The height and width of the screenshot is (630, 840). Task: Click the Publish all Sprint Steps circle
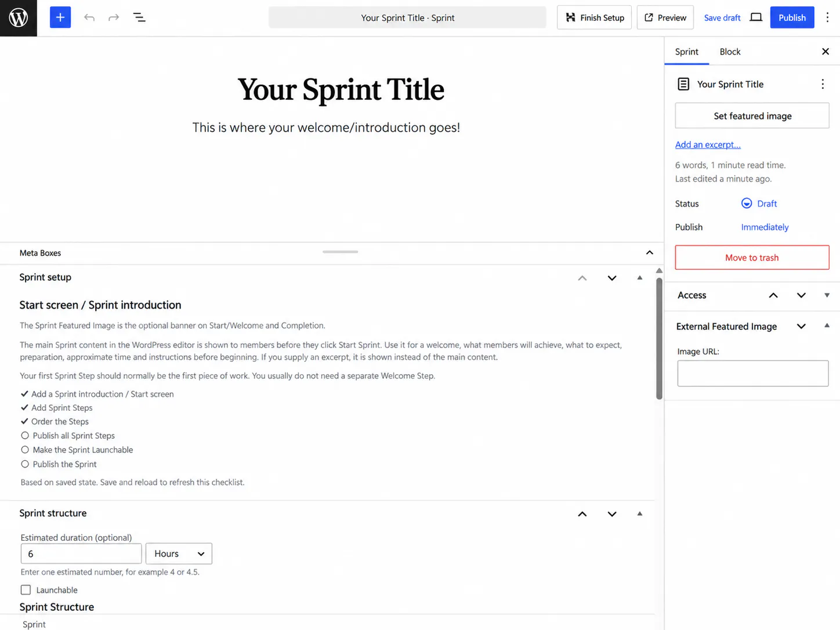click(x=25, y=436)
